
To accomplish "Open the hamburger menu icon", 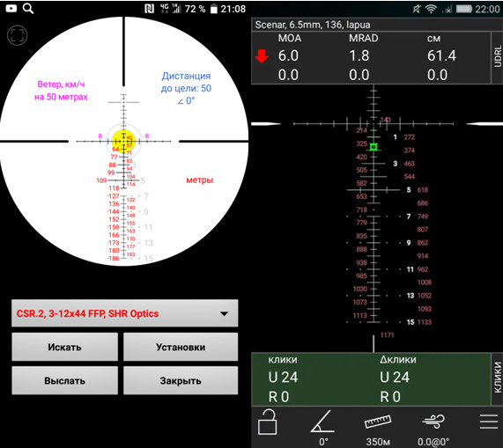I will (x=489, y=422).
